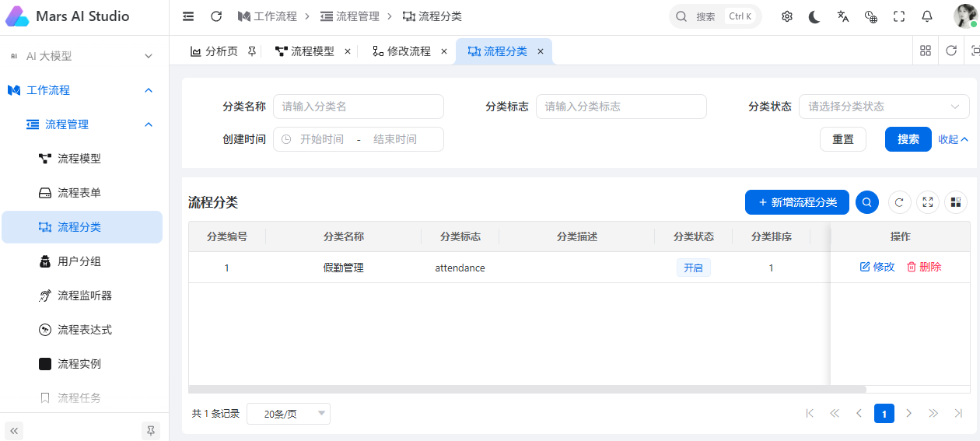Open the column settings icon
Image resolution: width=980 pixels, height=441 pixels.
click(x=956, y=202)
